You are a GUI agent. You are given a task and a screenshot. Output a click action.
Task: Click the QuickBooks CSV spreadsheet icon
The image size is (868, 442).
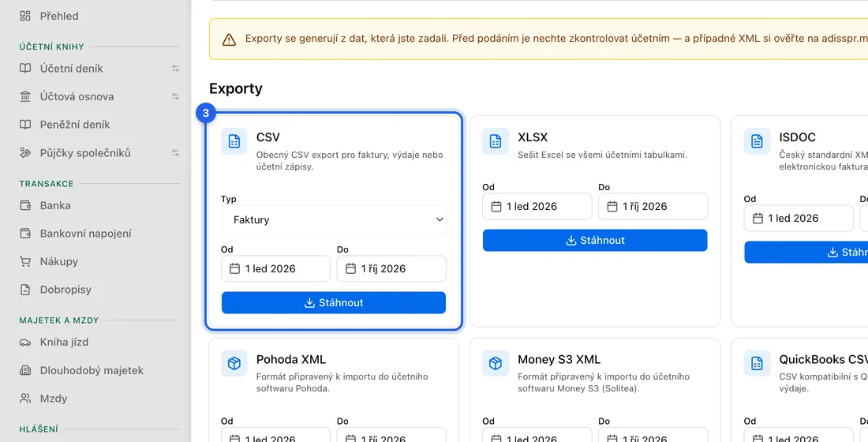tap(757, 363)
